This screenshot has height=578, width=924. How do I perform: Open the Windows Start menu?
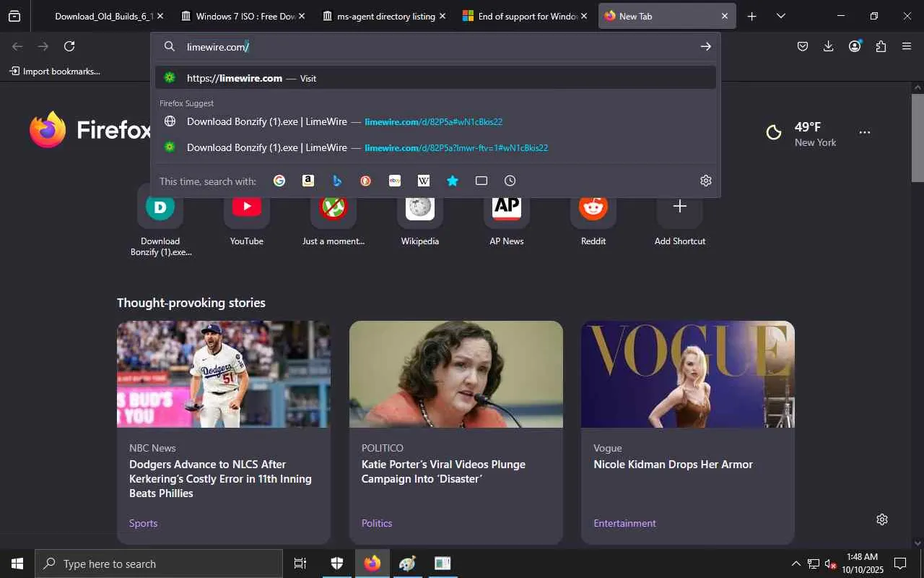[17, 564]
